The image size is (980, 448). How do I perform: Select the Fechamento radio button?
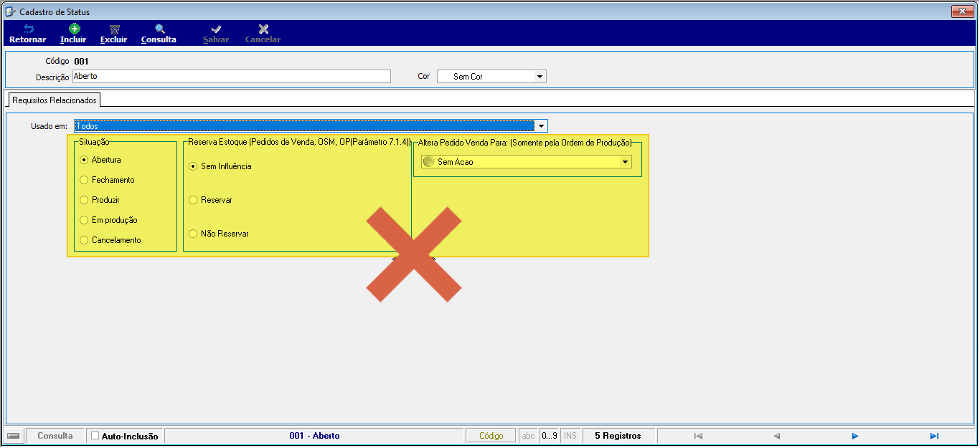point(84,180)
